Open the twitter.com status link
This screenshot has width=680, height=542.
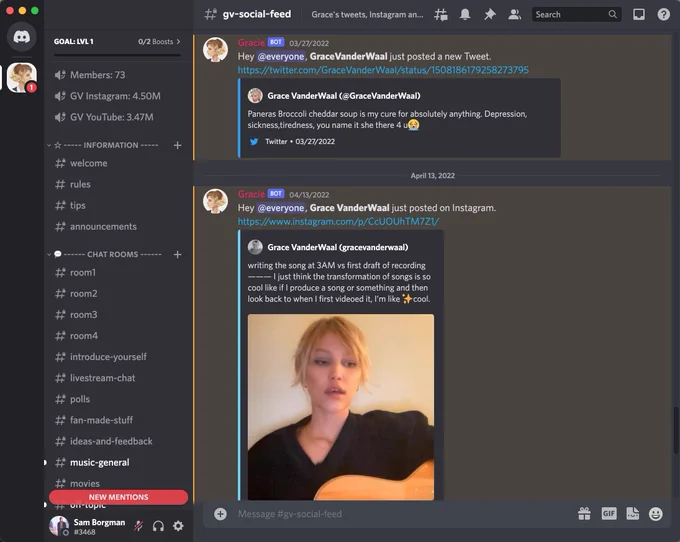(383, 70)
